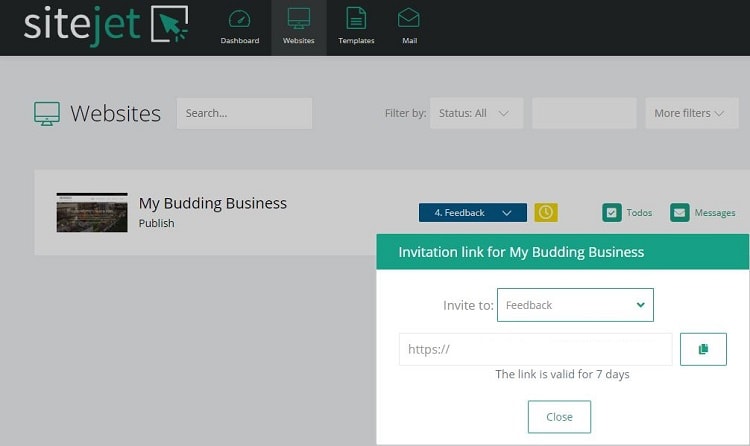Open the Dashboard section

(240, 28)
